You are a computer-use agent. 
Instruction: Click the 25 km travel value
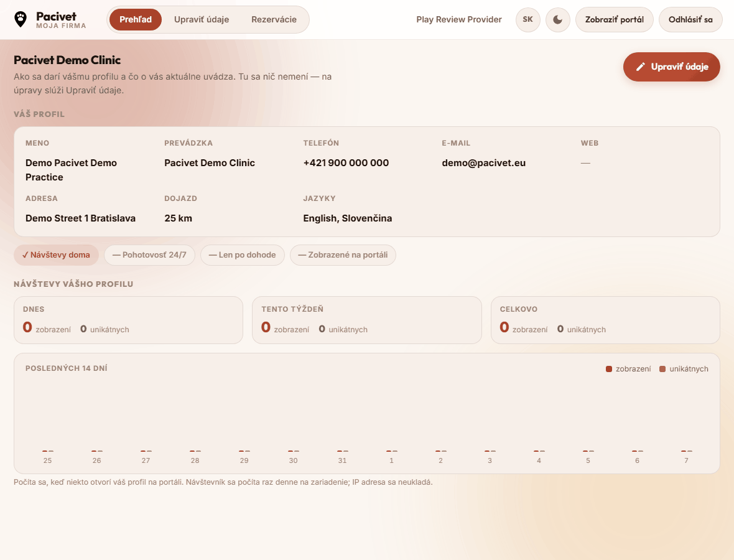click(x=179, y=218)
